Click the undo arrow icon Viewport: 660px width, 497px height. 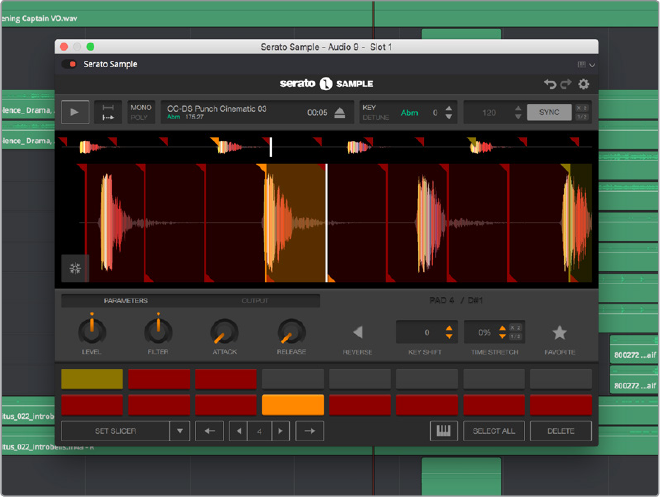click(549, 85)
